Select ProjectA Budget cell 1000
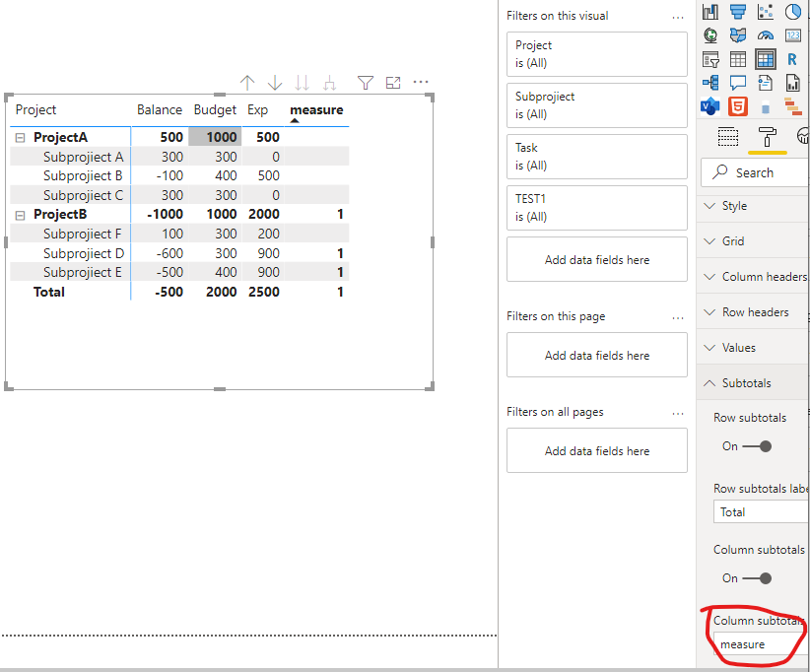Image resolution: width=810 pixels, height=672 pixels. pos(215,137)
